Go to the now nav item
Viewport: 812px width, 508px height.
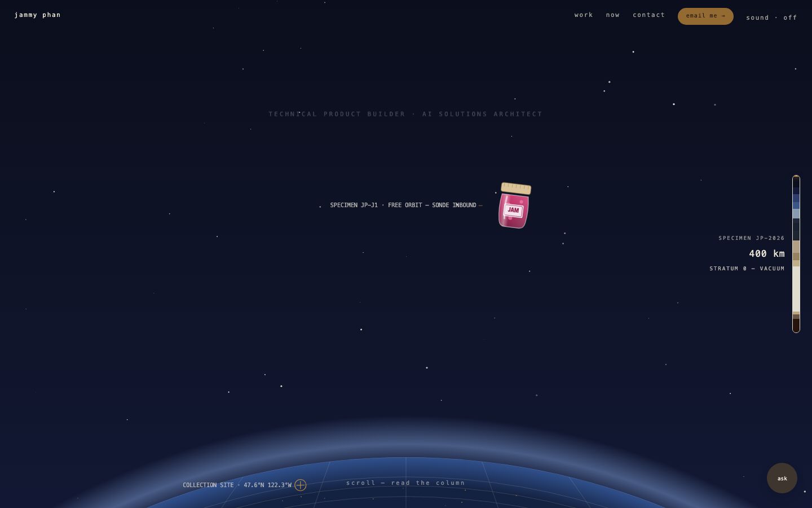click(x=613, y=15)
